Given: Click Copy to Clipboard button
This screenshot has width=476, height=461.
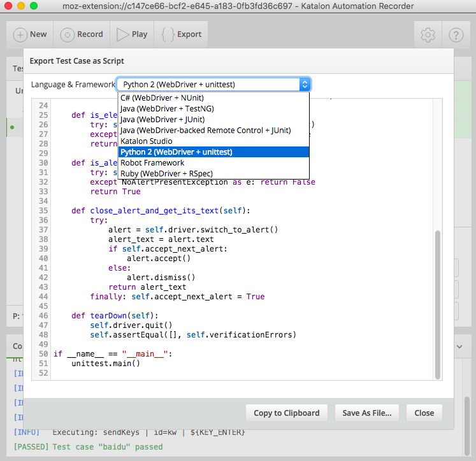Looking at the screenshot, I should click(x=287, y=413).
